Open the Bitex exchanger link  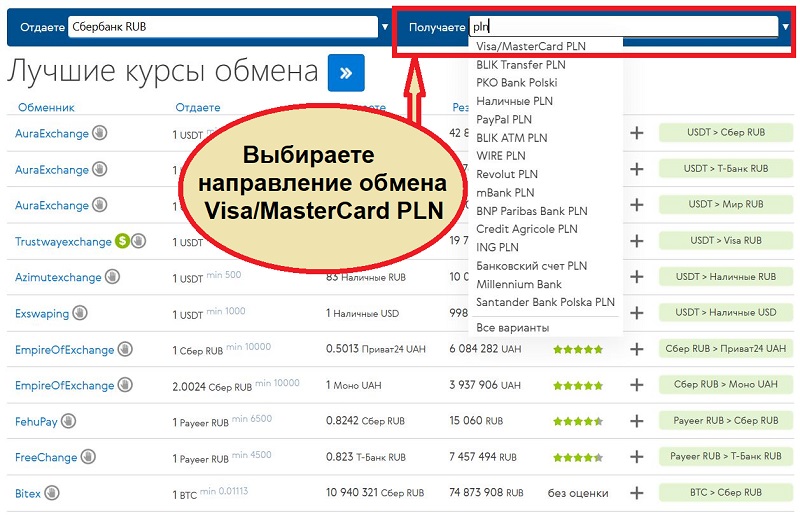[28, 494]
